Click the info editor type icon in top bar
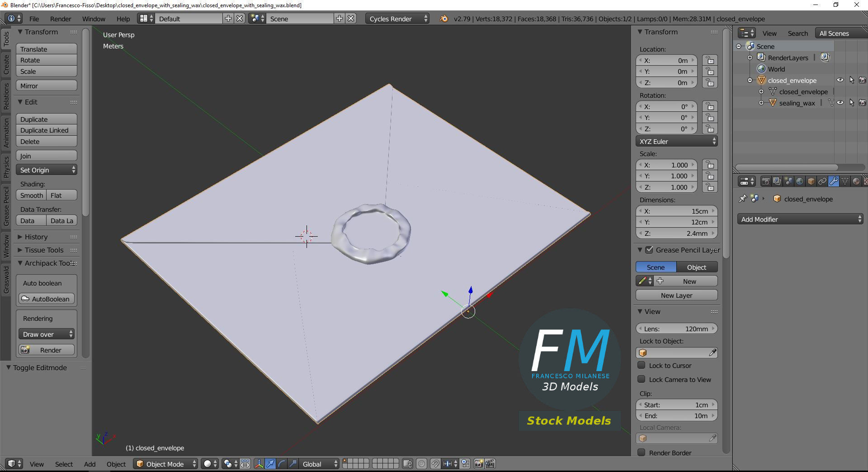This screenshot has height=472, width=868. [14, 19]
